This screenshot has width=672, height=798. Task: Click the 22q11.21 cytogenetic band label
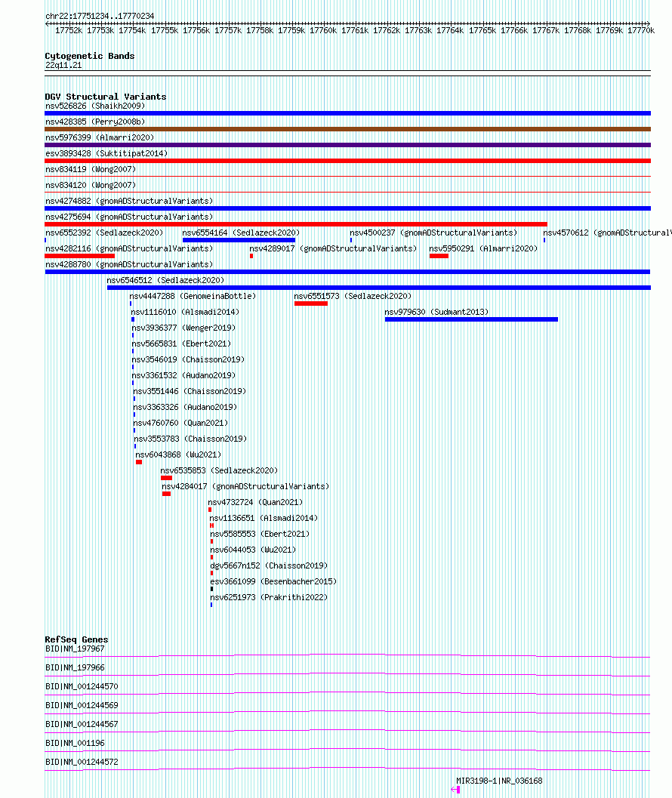(x=63, y=65)
